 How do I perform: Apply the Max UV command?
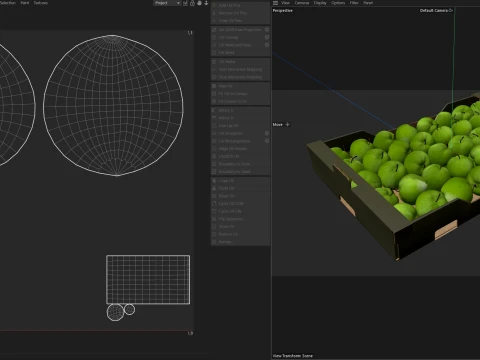240,86
